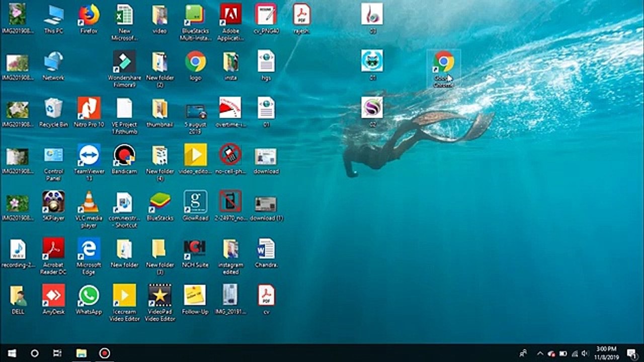Open WhatsApp desktop shortcut
This screenshot has height=362, width=644.
[x=89, y=300]
